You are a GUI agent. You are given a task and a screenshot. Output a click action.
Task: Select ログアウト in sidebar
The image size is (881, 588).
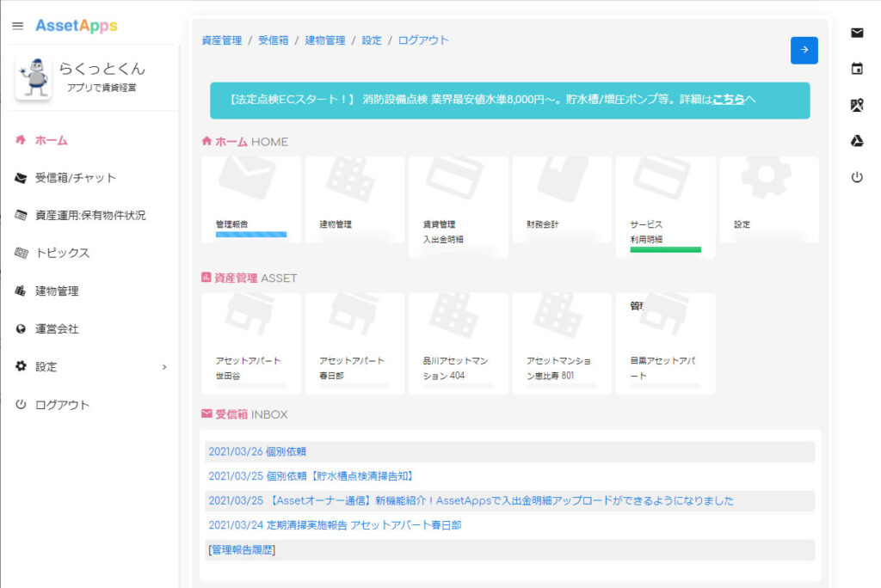click(x=62, y=405)
